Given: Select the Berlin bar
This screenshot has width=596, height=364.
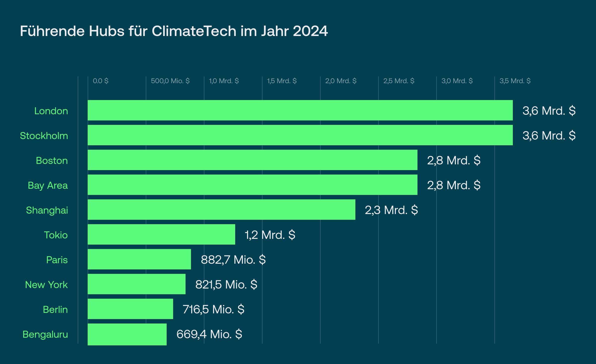Looking at the screenshot, I should point(130,309).
